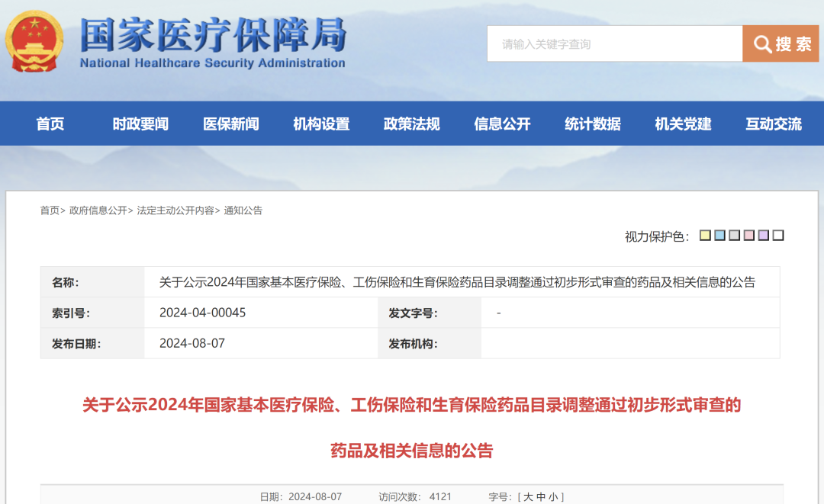Click the 索引号: label cell
Image resolution: width=824 pixels, height=504 pixels.
click(x=92, y=313)
